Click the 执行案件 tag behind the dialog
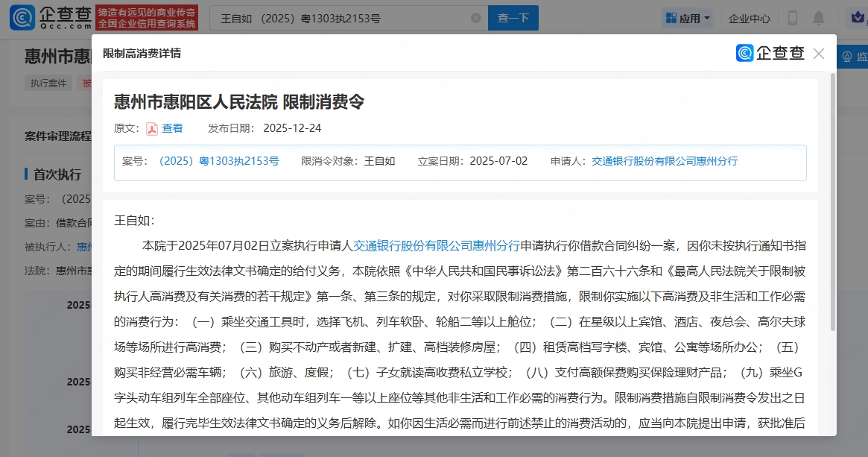This screenshot has width=868, height=457. 49,83
